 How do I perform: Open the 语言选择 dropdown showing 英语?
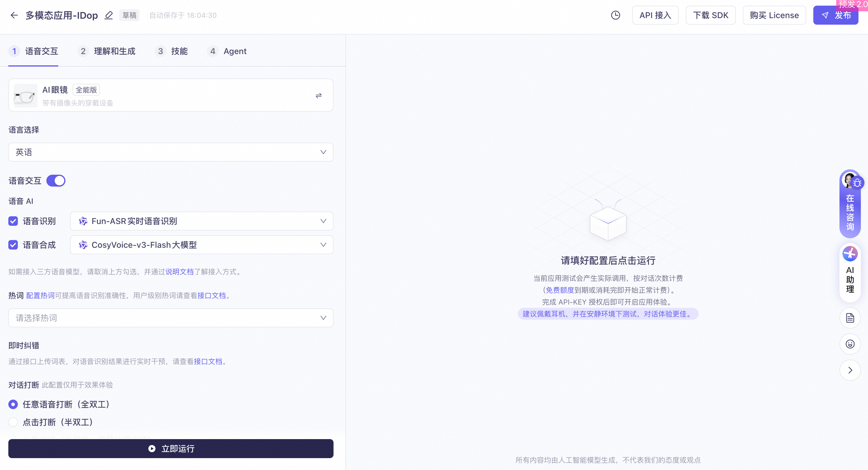tap(171, 152)
